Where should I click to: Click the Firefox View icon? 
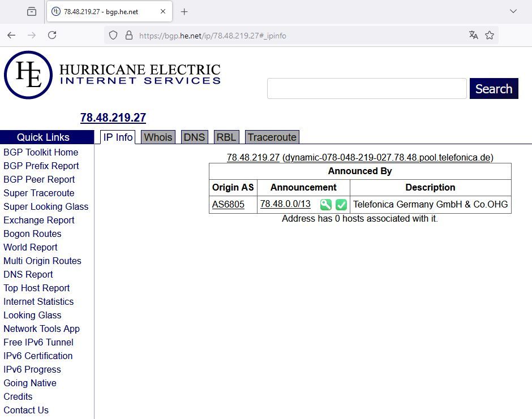[x=32, y=11]
